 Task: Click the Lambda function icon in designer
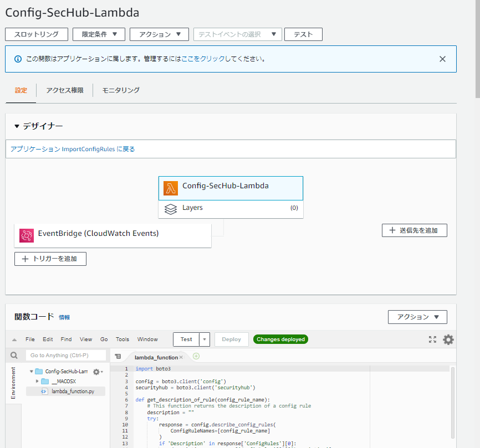(x=171, y=188)
